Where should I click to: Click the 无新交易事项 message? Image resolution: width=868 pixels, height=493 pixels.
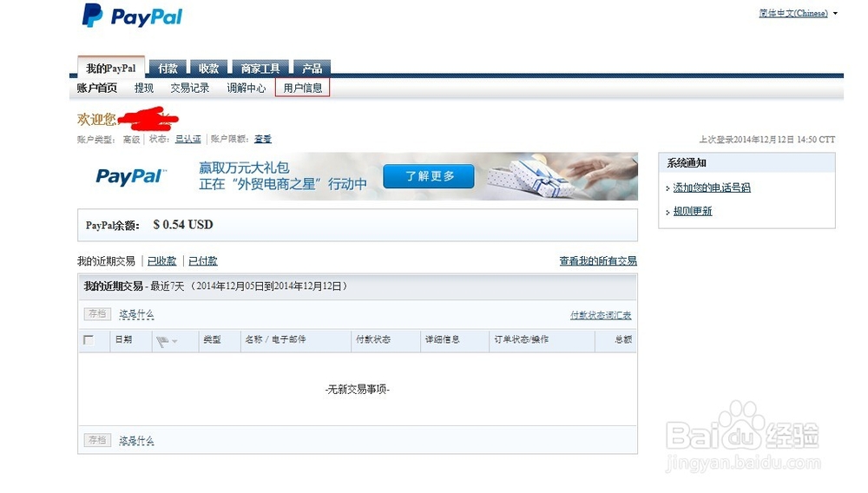357,390
